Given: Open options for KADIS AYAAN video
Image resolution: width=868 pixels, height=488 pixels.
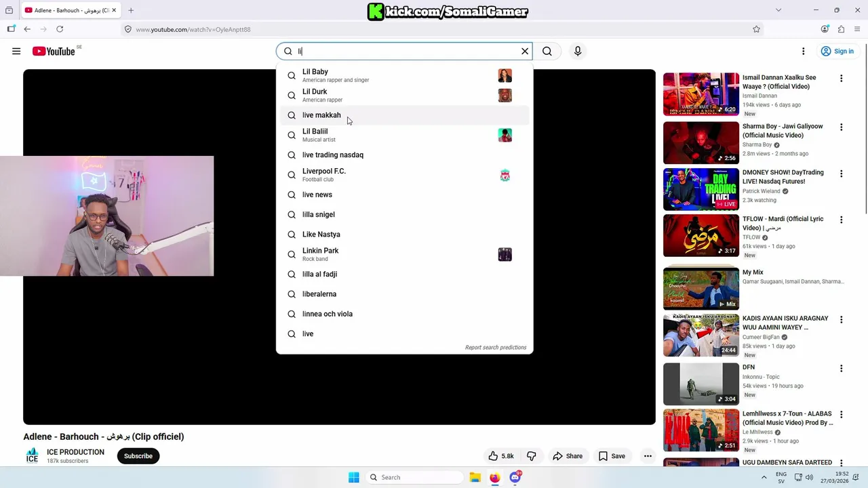Looking at the screenshot, I should click(841, 319).
